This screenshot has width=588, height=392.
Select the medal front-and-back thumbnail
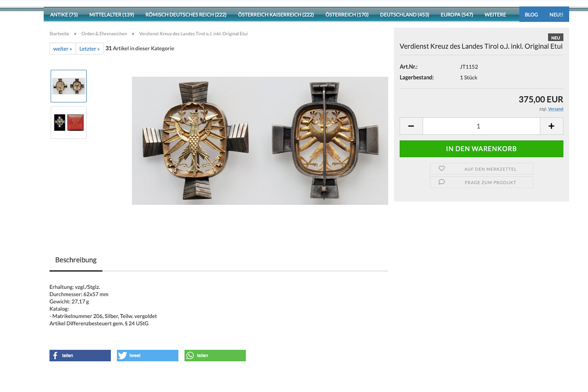coord(69,86)
